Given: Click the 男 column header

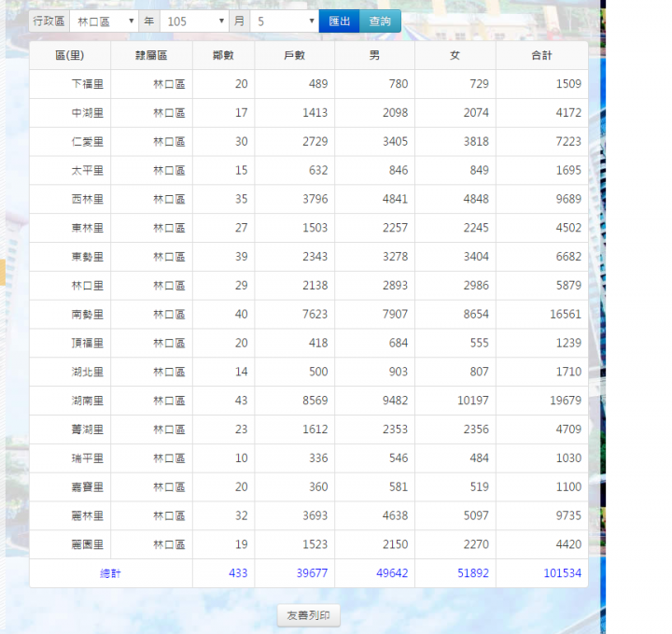Looking at the screenshot, I should click(x=374, y=55).
